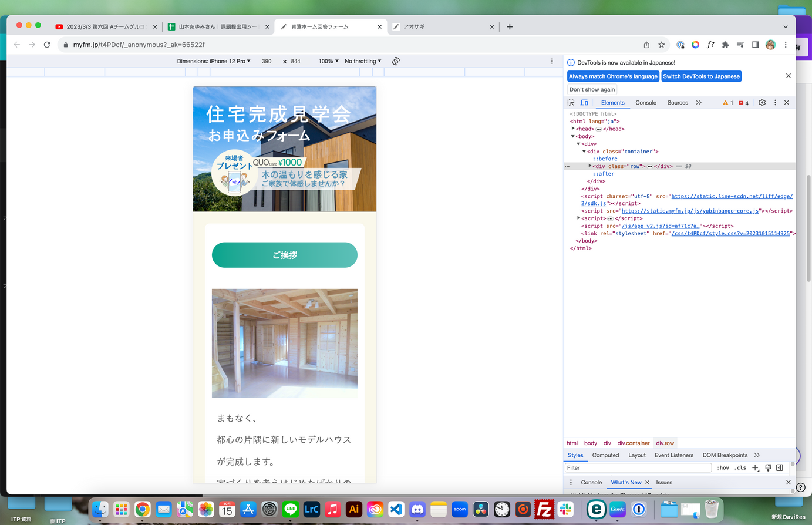
Task: Open the Computed styles tab
Action: (x=605, y=455)
